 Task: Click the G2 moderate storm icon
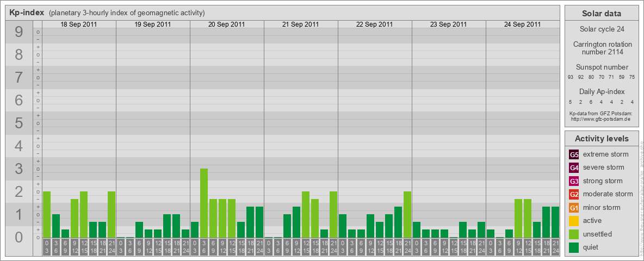click(x=574, y=194)
